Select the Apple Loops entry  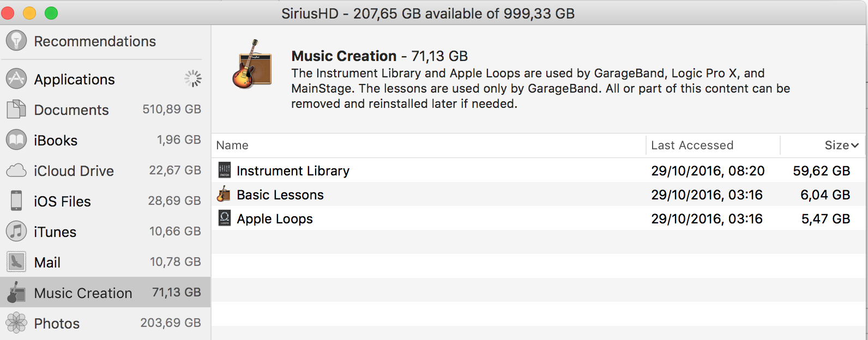point(275,218)
